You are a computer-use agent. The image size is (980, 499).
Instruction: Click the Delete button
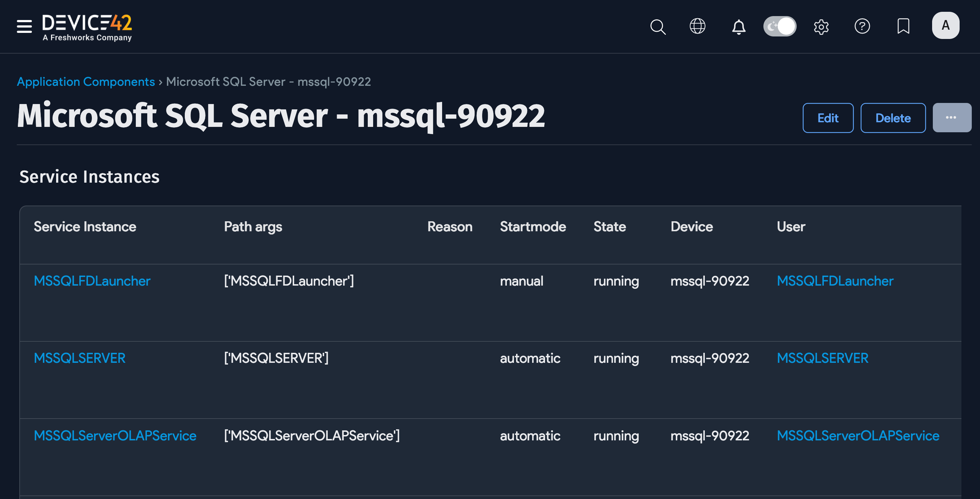[893, 118]
